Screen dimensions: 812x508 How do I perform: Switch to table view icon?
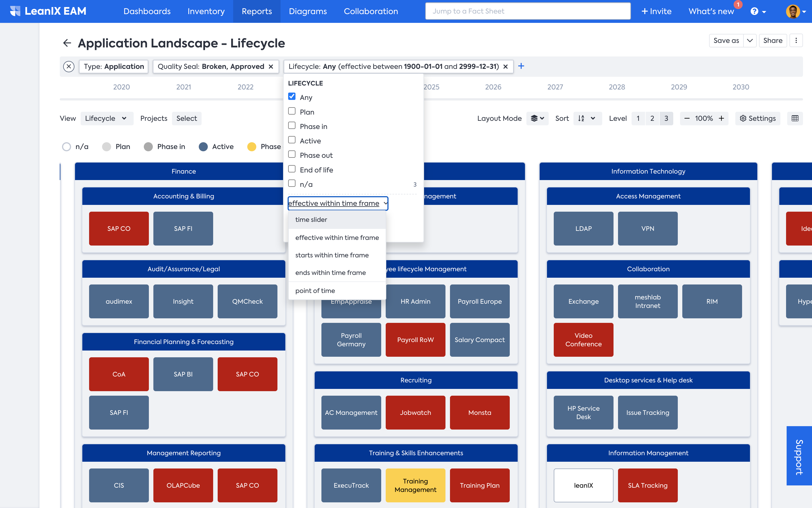[795, 118]
